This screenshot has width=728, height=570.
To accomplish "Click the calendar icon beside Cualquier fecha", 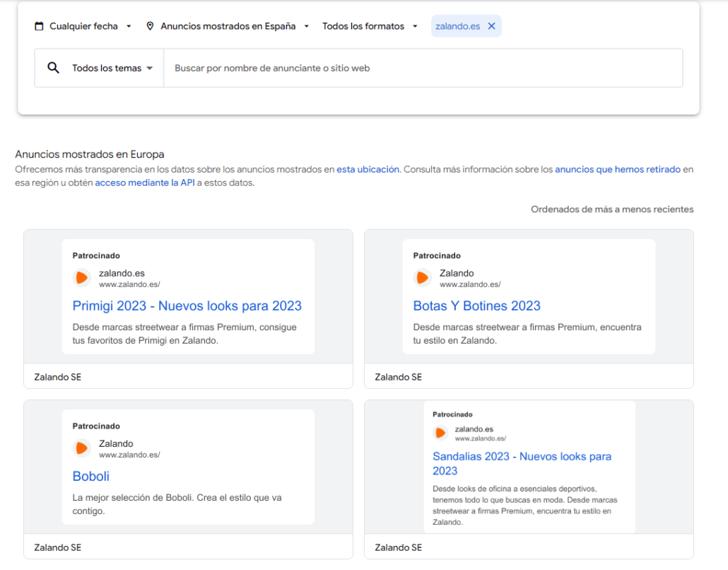I will pyautogui.click(x=39, y=26).
